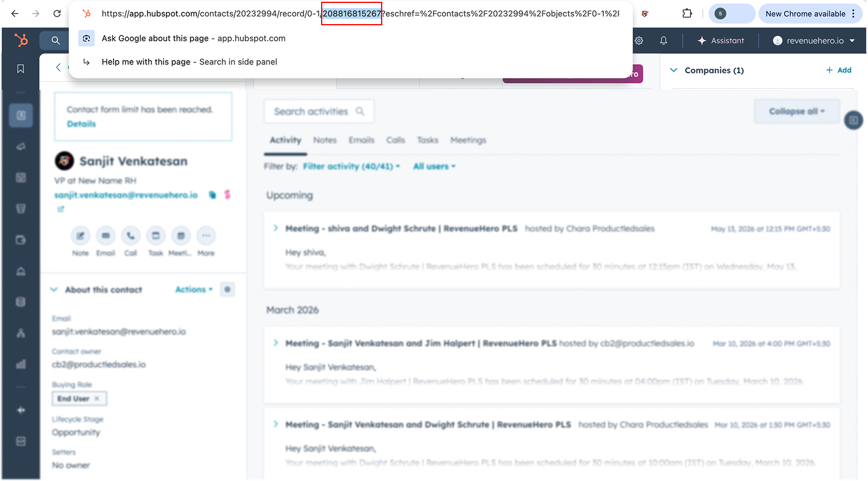
Task: Open the Filter activity (40/41) dropdown
Action: pos(351,166)
